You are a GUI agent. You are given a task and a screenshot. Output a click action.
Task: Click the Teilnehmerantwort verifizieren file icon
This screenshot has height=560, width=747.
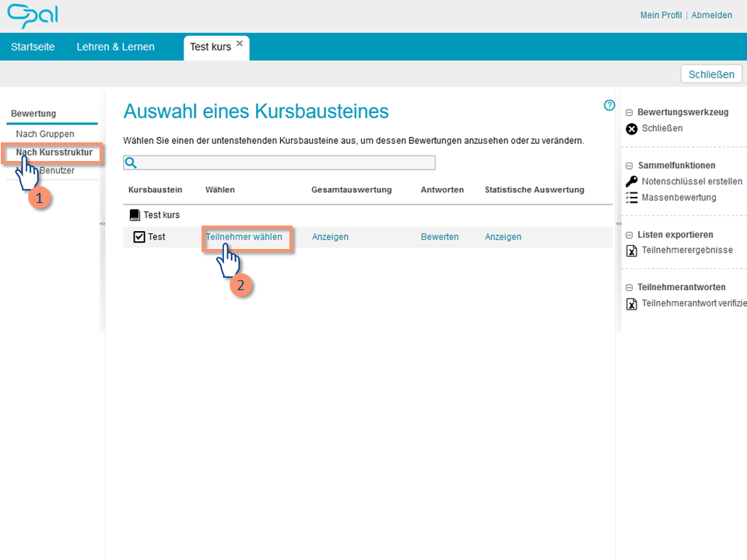[x=631, y=304]
